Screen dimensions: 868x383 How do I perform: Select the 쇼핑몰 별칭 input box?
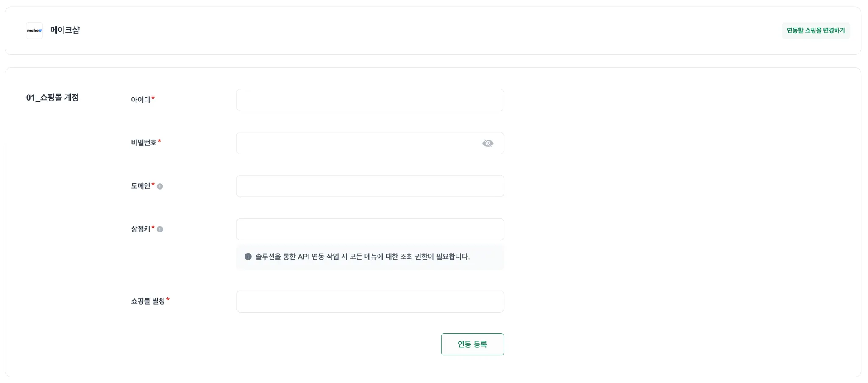pyautogui.click(x=370, y=302)
